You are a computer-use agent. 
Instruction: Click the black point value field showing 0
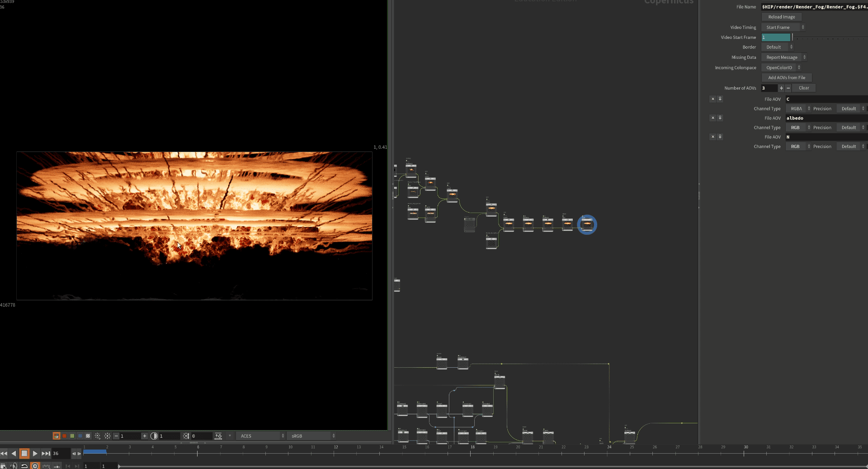click(x=202, y=436)
